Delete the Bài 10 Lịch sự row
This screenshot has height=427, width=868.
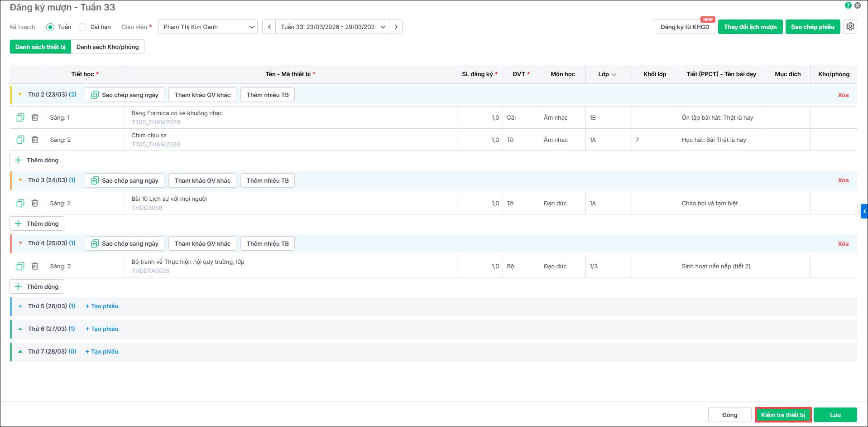click(35, 203)
